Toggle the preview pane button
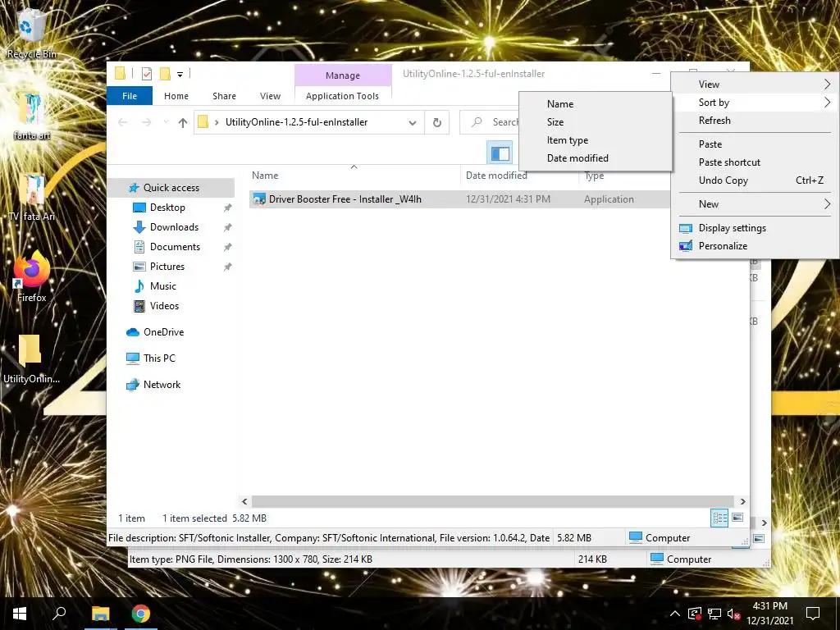Image resolution: width=840 pixels, height=630 pixels. (x=500, y=153)
